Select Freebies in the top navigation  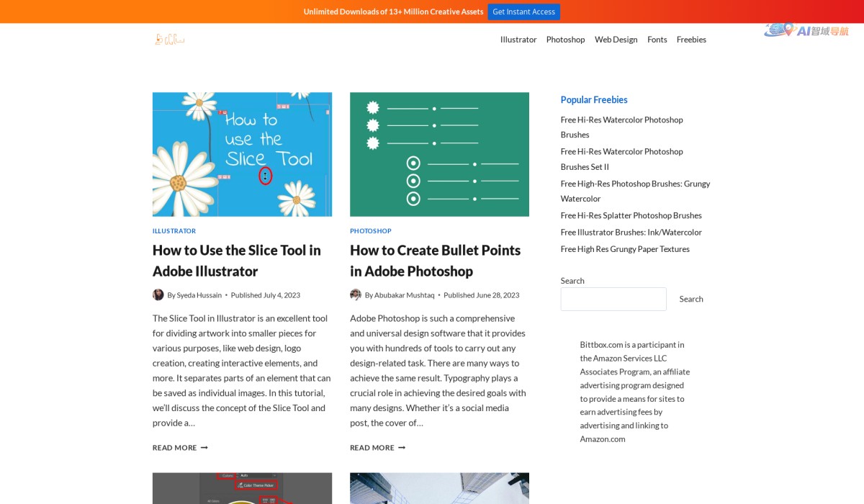[691, 40]
